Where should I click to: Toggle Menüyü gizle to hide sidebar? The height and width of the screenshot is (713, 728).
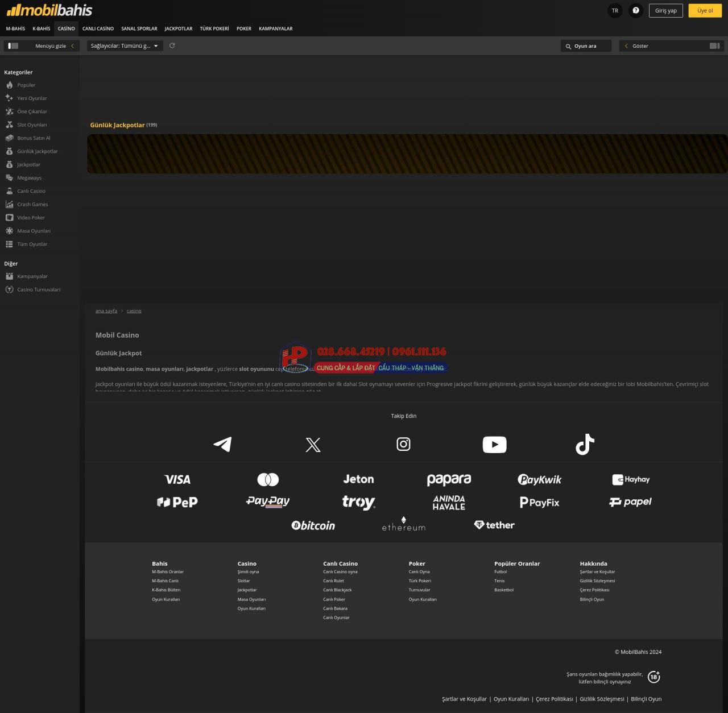(41, 45)
